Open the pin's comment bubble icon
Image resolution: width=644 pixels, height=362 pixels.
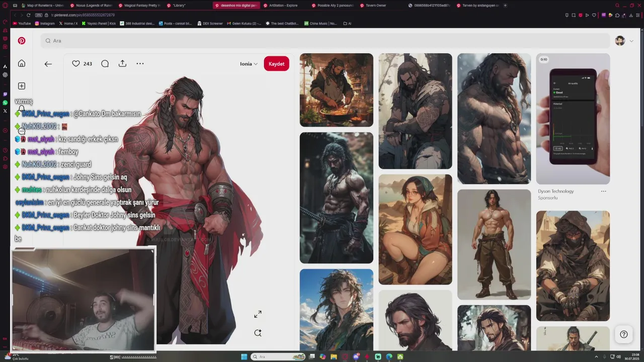tap(105, 64)
